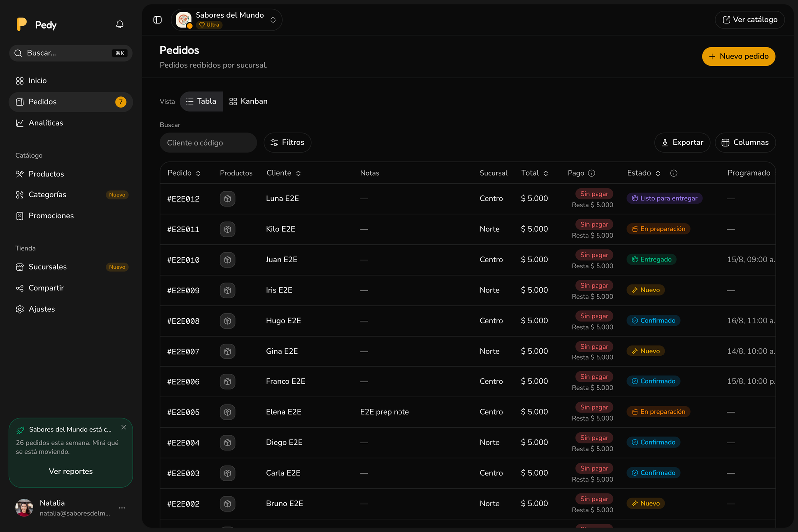This screenshot has height=532, width=798.
Task: Open product icon for order #E2E009
Action: [227, 290]
